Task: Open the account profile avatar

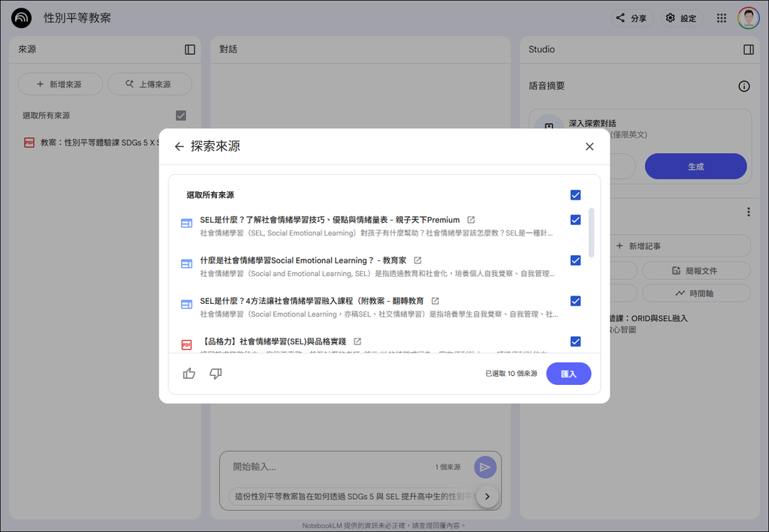Action: [x=749, y=18]
